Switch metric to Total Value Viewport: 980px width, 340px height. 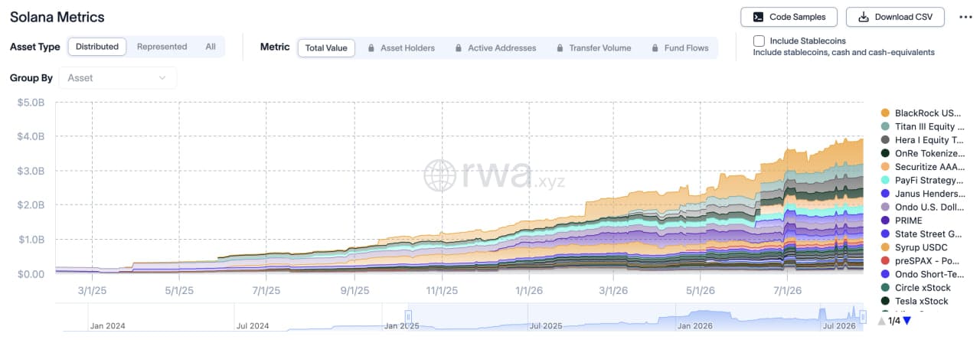pyautogui.click(x=326, y=47)
